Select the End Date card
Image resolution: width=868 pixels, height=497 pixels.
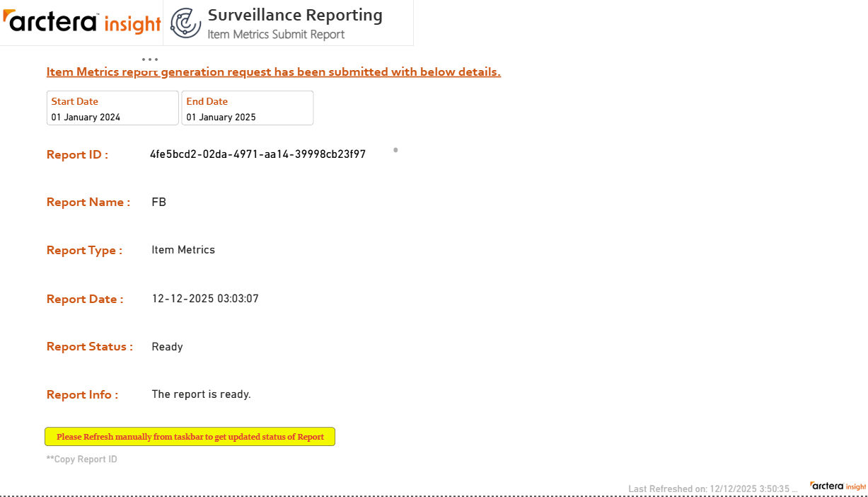(x=248, y=108)
